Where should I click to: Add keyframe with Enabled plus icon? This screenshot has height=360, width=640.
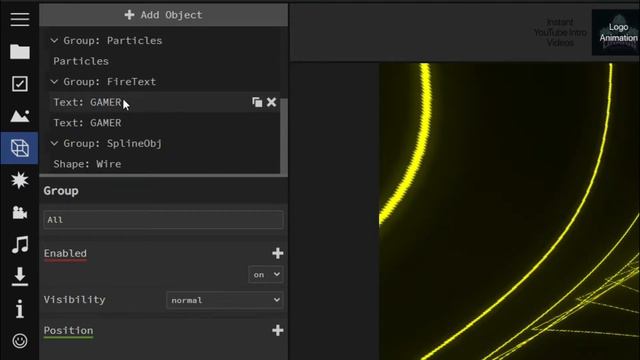[x=278, y=253]
